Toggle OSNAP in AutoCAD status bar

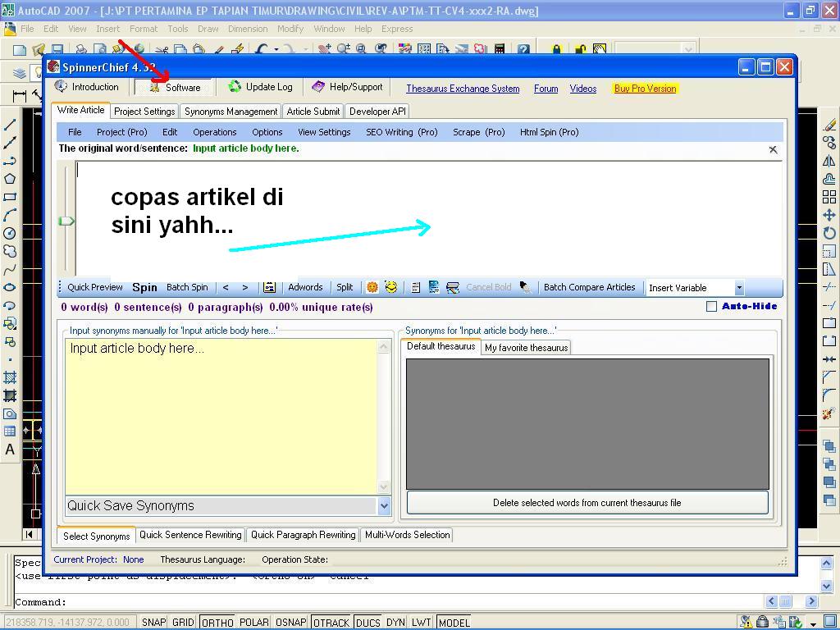click(290, 622)
